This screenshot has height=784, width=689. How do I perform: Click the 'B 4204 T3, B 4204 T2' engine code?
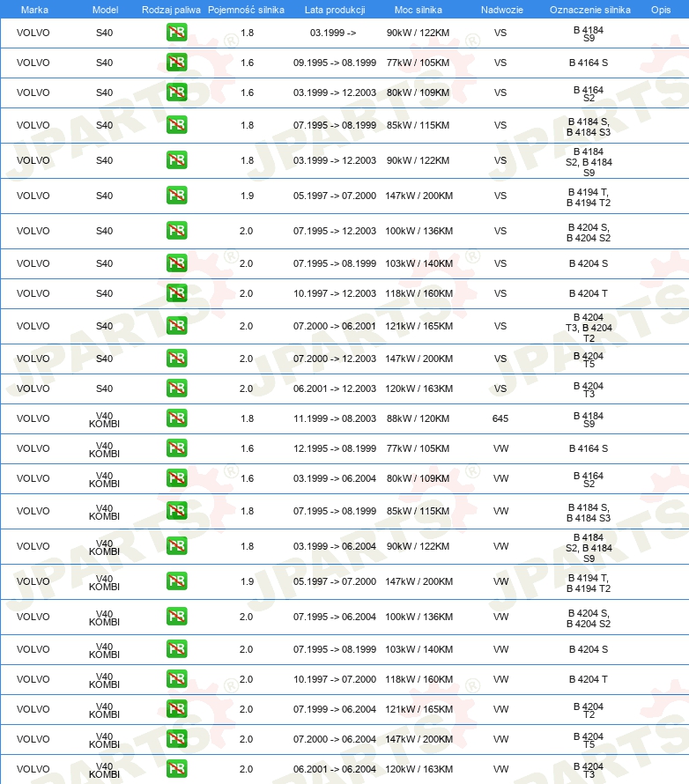point(589,328)
